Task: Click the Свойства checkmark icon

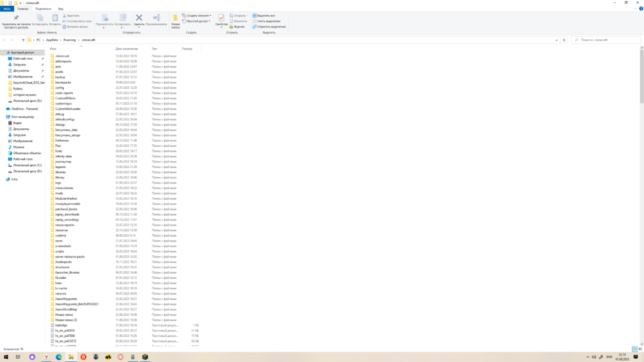Action: (x=222, y=17)
